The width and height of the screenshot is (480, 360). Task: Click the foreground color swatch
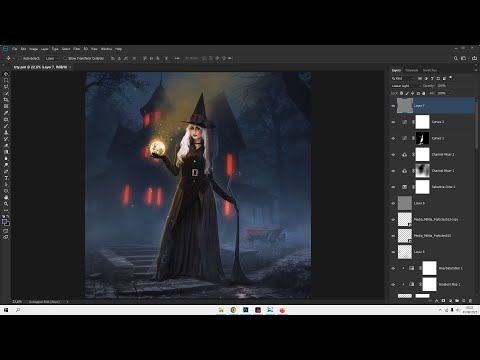coord(5,221)
